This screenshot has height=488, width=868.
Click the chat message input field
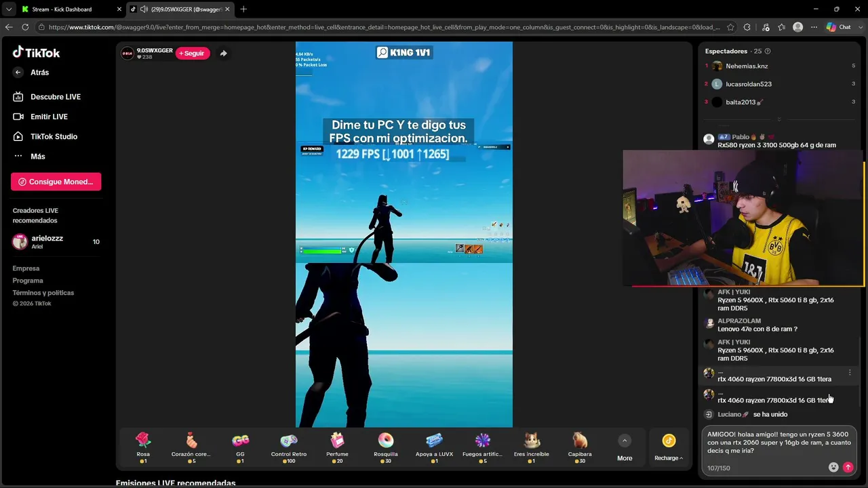click(780, 443)
